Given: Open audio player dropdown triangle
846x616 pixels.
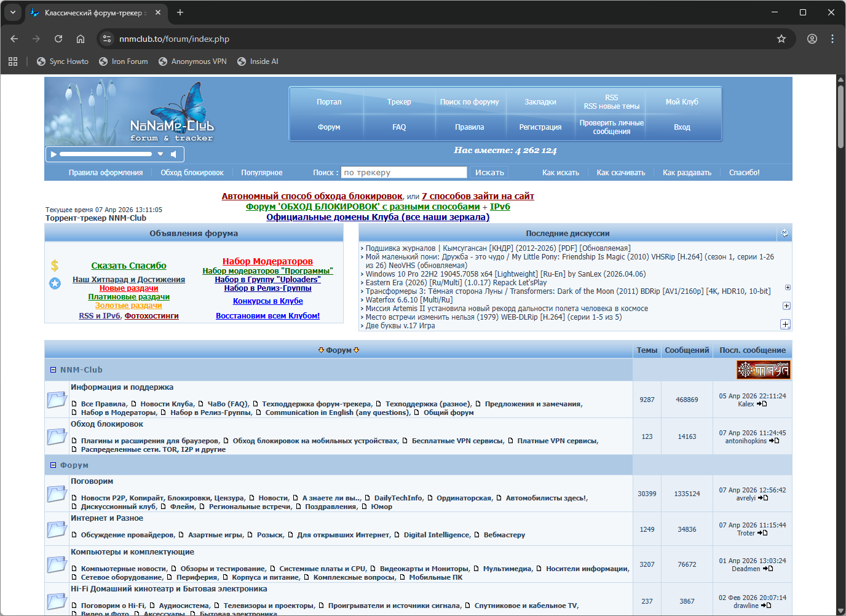Looking at the screenshot, I should pyautogui.click(x=160, y=154).
